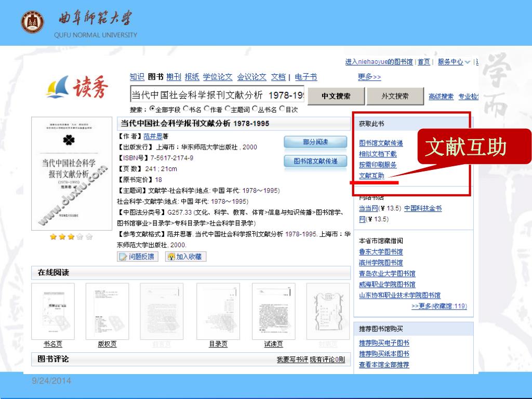Switch to the 学位论文 search tab
The image size is (532, 399).
point(218,77)
